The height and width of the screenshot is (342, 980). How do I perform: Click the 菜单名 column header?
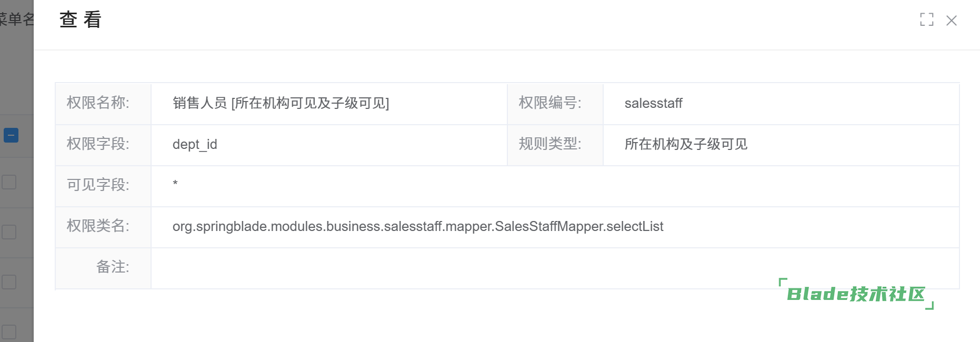[17, 19]
